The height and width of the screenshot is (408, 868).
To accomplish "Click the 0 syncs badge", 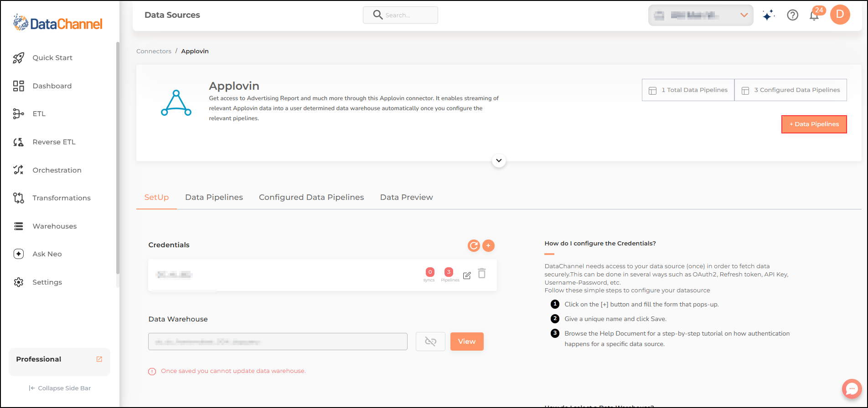I will 430,272.
